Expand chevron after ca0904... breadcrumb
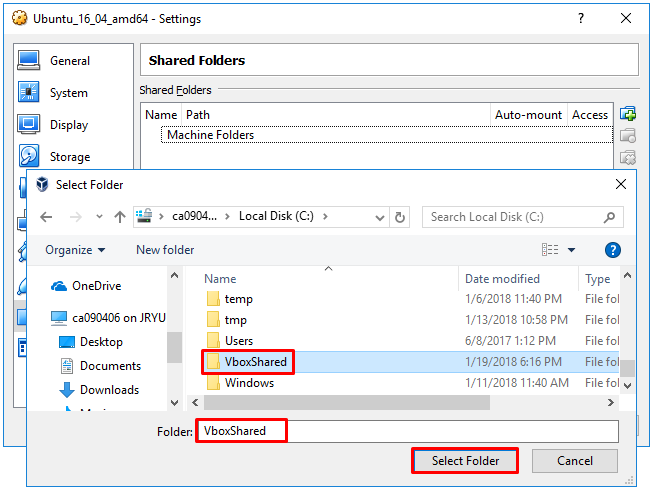 pyautogui.click(x=227, y=216)
